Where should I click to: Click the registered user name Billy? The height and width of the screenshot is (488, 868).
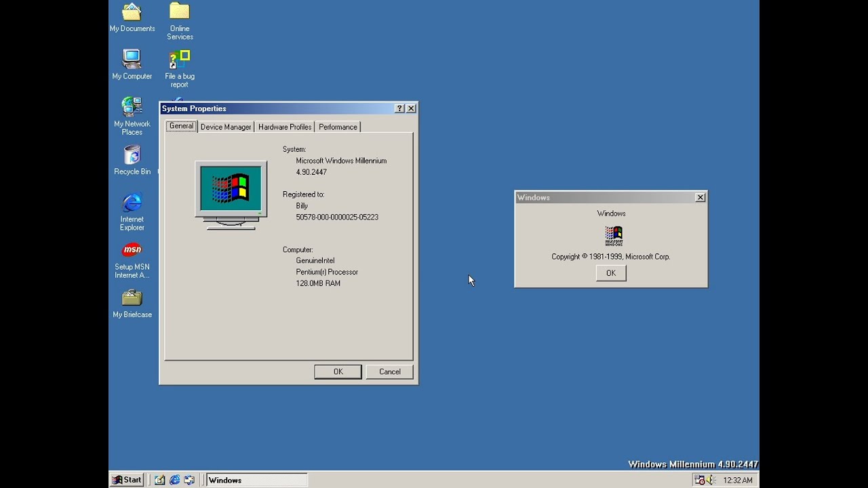click(x=302, y=205)
